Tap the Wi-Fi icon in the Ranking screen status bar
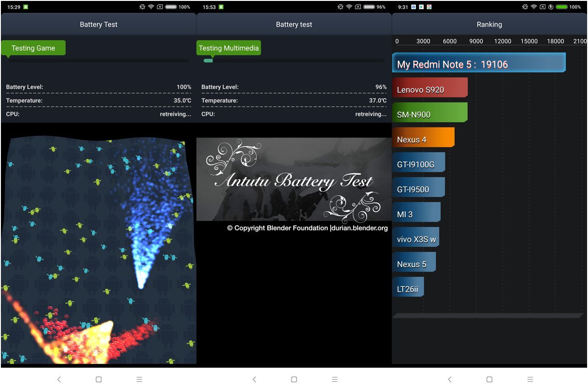The width and height of the screenshot is (588, 392). coord(534,7)
